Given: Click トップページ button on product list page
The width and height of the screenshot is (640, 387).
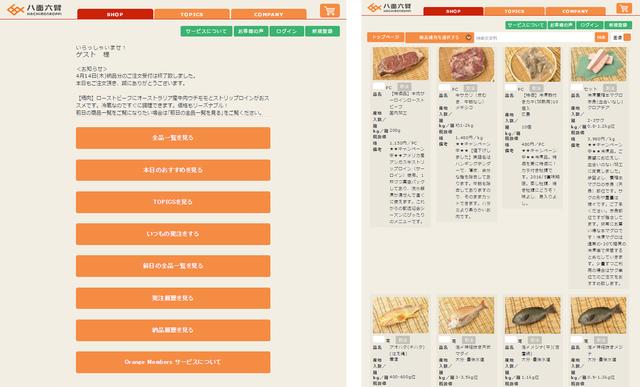Looking at the screenshot, I should tap(386, 37).
